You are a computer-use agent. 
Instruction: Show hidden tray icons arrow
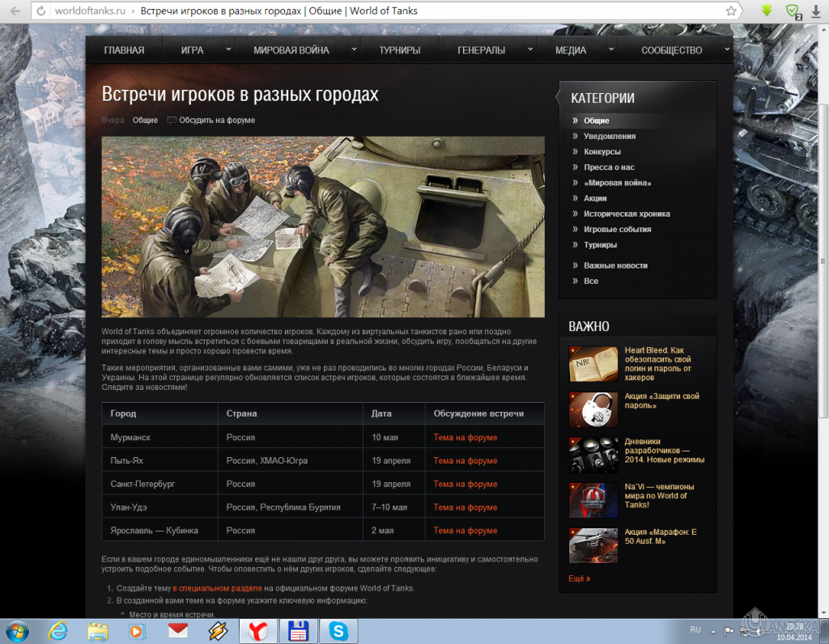point(712,631)
